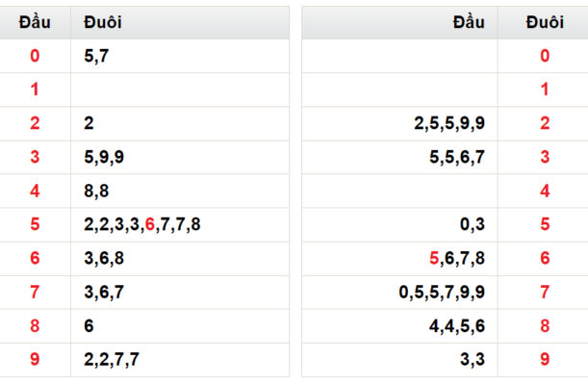
Task: Click the left table Đầu column header
Action: 35,22
